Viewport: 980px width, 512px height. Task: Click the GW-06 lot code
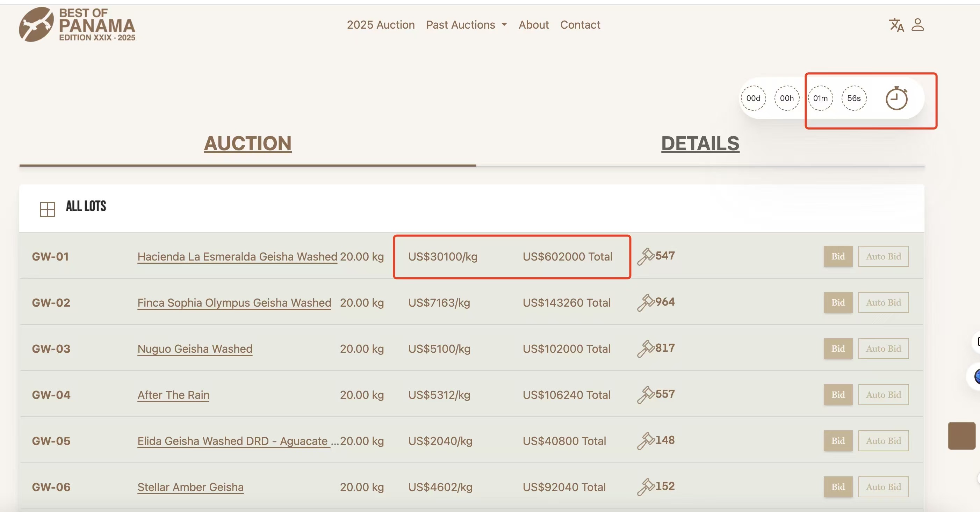pyautogui.click(x=51, y=487)
